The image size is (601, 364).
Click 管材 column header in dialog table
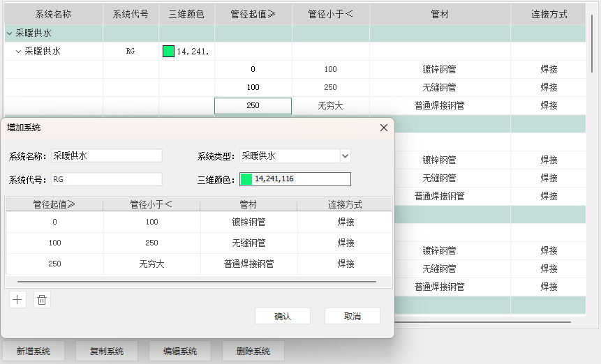pyautogui.click(x=248, y=204)
